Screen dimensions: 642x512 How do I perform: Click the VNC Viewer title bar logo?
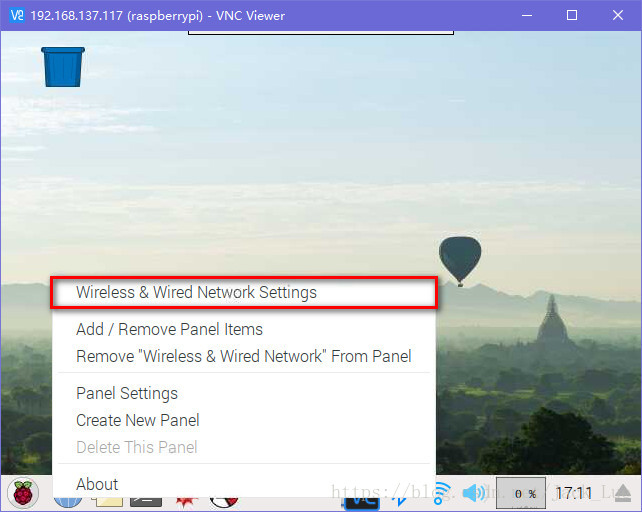pyautogui.click(x=17, y=16)
